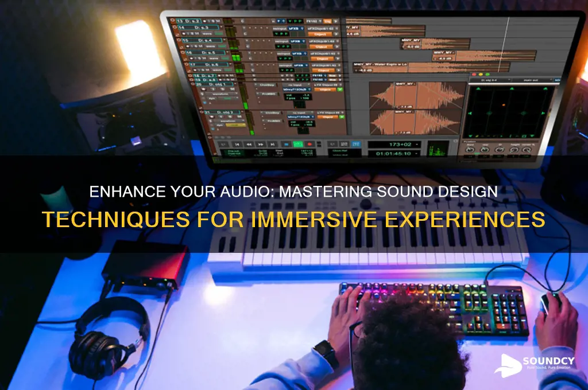Open D: obj 3-4 dropdown in panner window
This screenshot has width=588, height=390.
(x=492, y=80)
